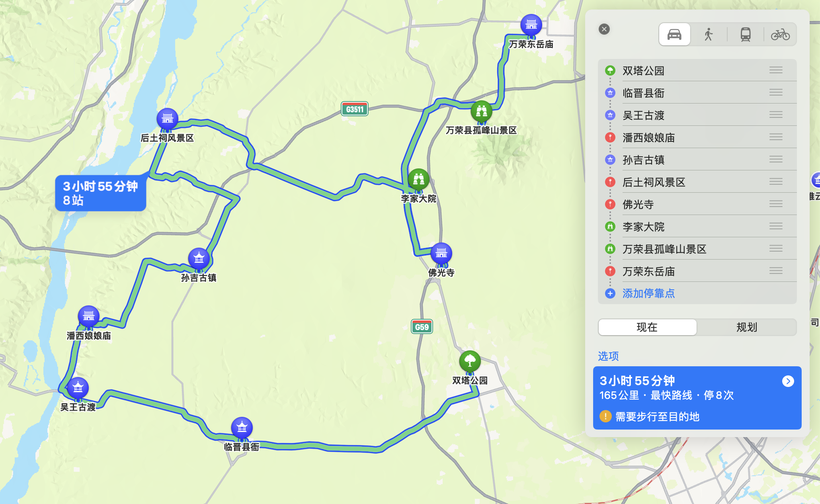The image size is (820, 504).
Task: Click 佛光寺 map pin
Action: (441, 253)
